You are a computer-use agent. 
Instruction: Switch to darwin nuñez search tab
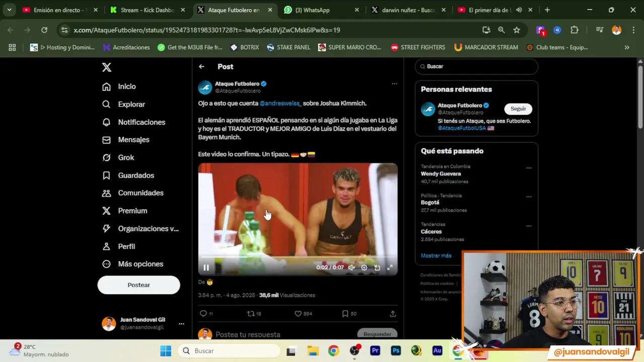409,10
